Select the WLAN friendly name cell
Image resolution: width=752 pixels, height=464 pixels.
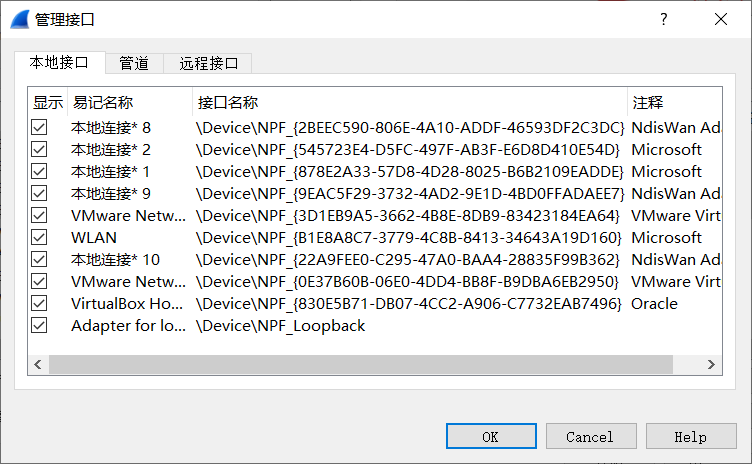[94, 238]
